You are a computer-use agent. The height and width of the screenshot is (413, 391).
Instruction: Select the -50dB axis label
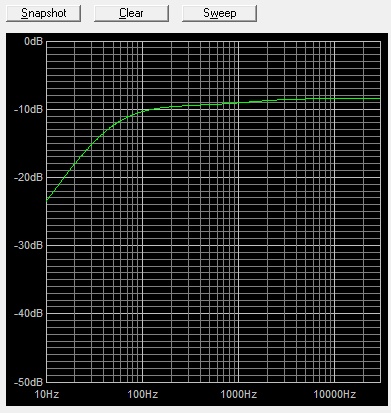29,382
